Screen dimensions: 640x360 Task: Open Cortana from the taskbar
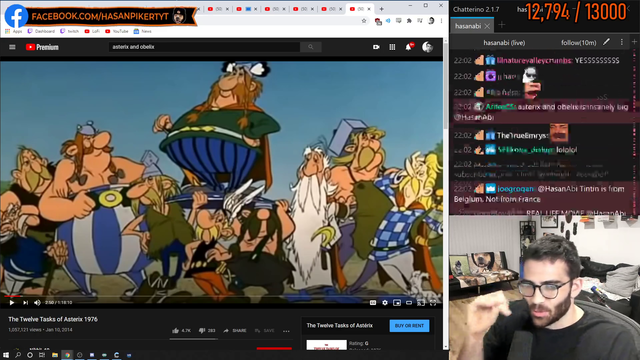pyautogui.click(x=30, y=355)
